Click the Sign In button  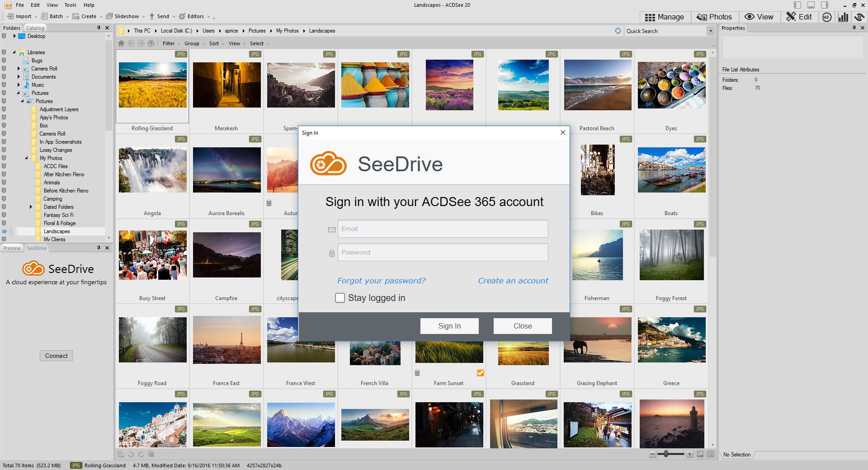[x=449, y=326]
